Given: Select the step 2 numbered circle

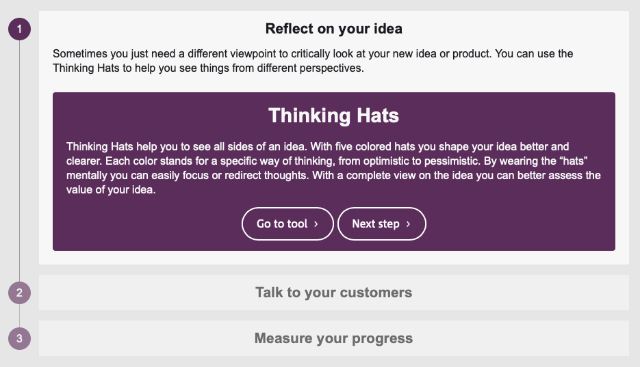Looking at the screenshot, I should coord(19,293).
